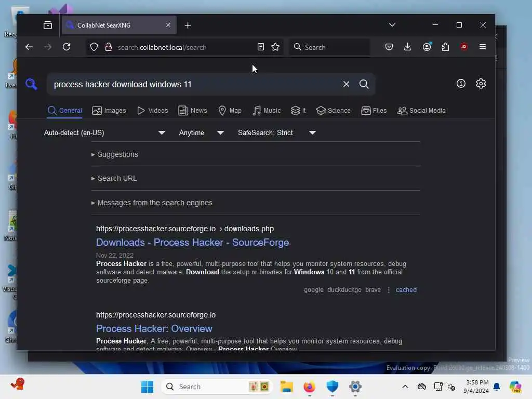Save page to Pocket
The width and height of the screenshot is (532, 399).
[x=389, y=47]
